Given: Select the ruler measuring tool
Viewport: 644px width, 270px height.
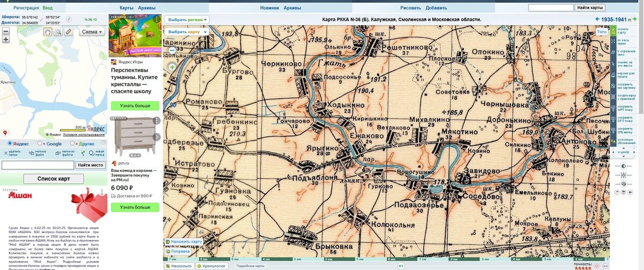Looking at the screenshot, I should 68,32.
